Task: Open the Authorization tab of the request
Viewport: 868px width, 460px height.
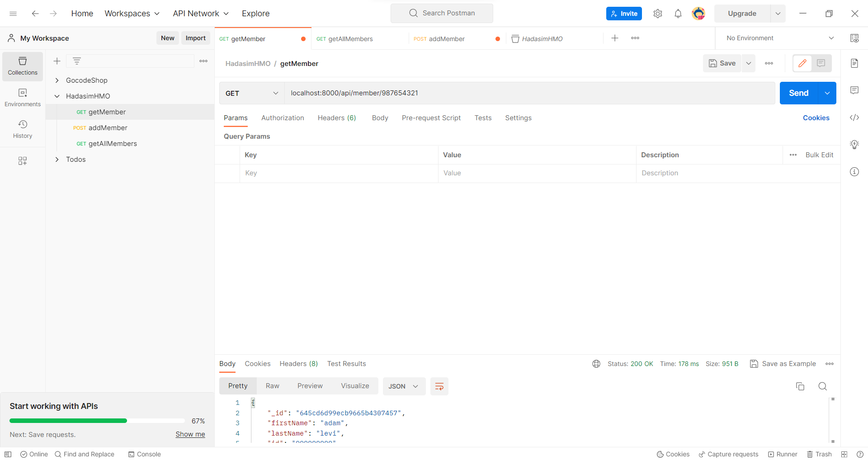Action: pos(283,118)
